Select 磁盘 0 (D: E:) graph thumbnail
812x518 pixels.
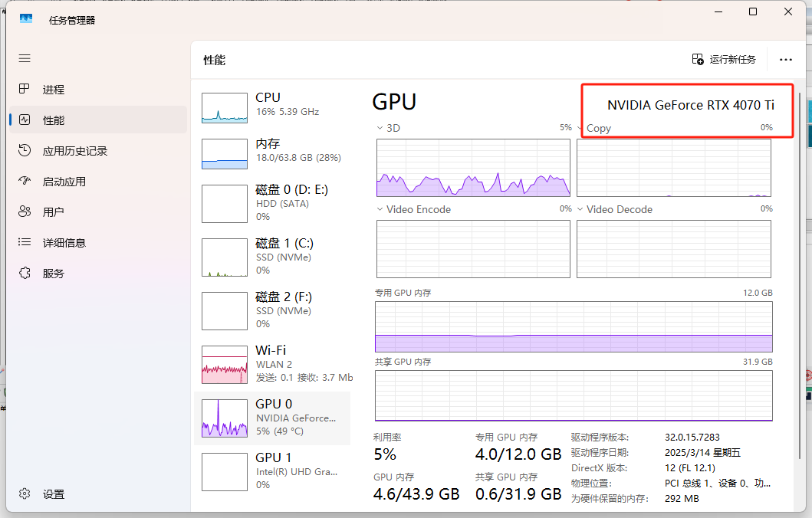click(x=225, y=204)
